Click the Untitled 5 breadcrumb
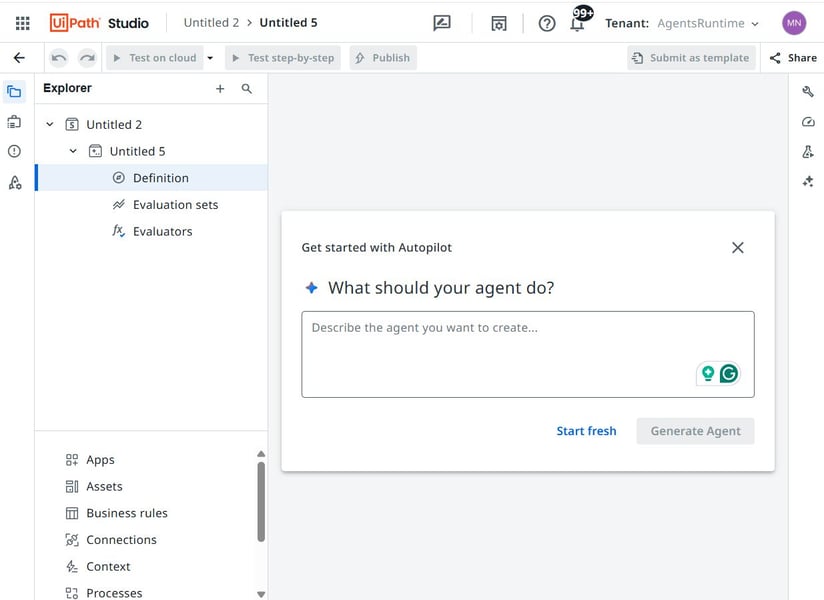Image resolution: width=824 pixels, height=600 pixels. click(x=289, y=23)
